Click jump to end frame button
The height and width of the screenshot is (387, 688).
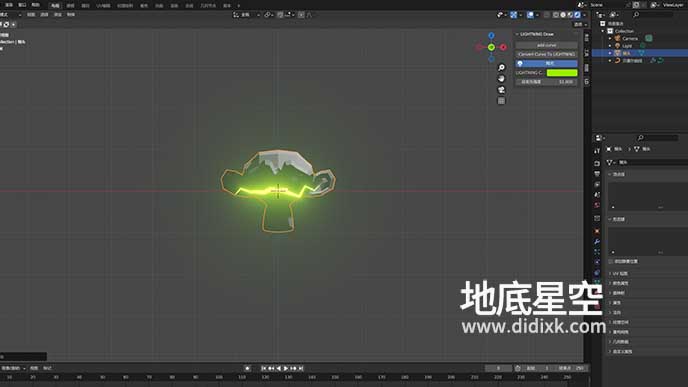pos(301,369)
